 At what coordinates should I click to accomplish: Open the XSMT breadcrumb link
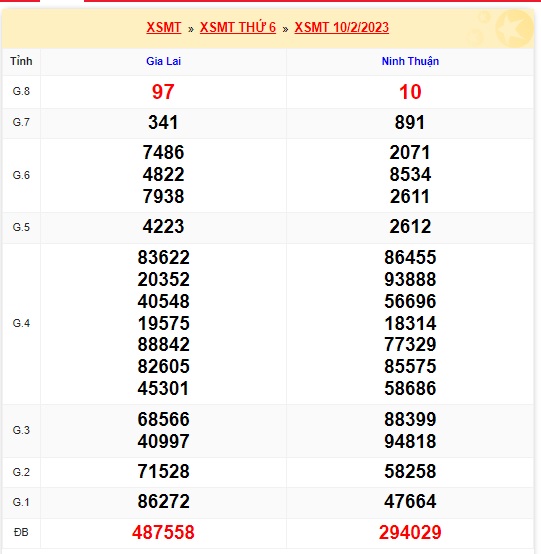pyautogui.click(x=164, y=28)
